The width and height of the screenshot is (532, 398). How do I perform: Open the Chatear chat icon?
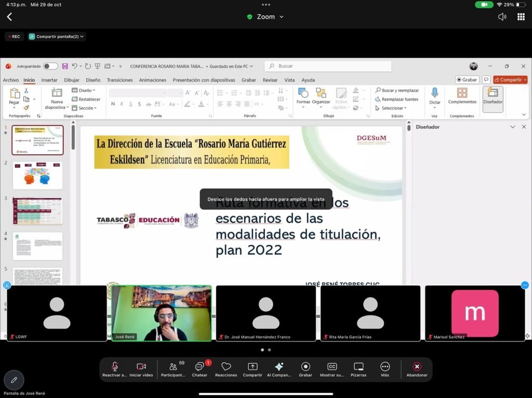pos(199,367)
